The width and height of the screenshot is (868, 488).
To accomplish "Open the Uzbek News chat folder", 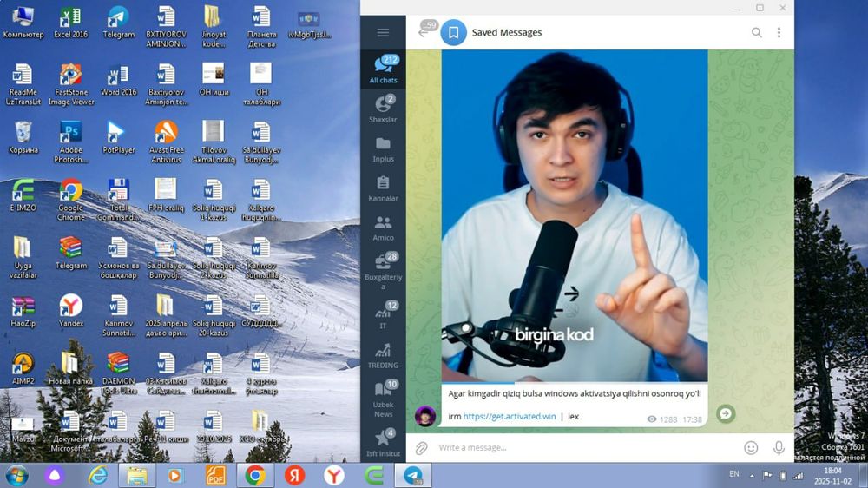I will tap(383, 398).
